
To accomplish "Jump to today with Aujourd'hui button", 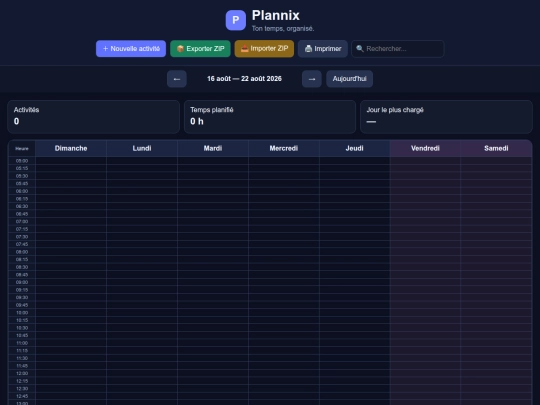I will [x=350, y=79].
